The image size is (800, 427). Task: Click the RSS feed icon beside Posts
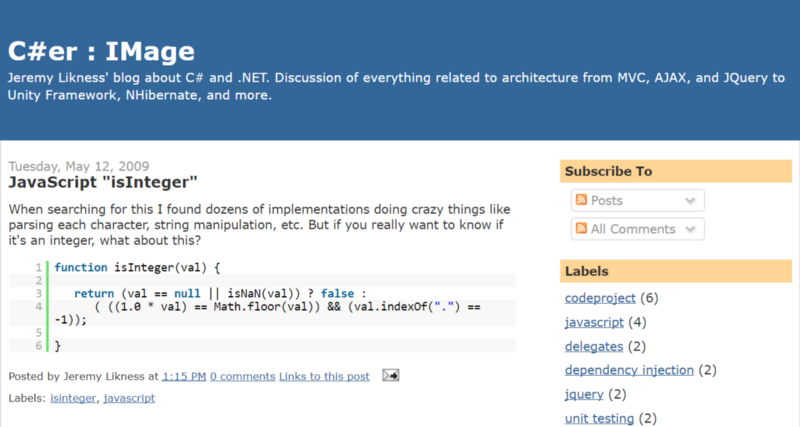pos(581,199)
